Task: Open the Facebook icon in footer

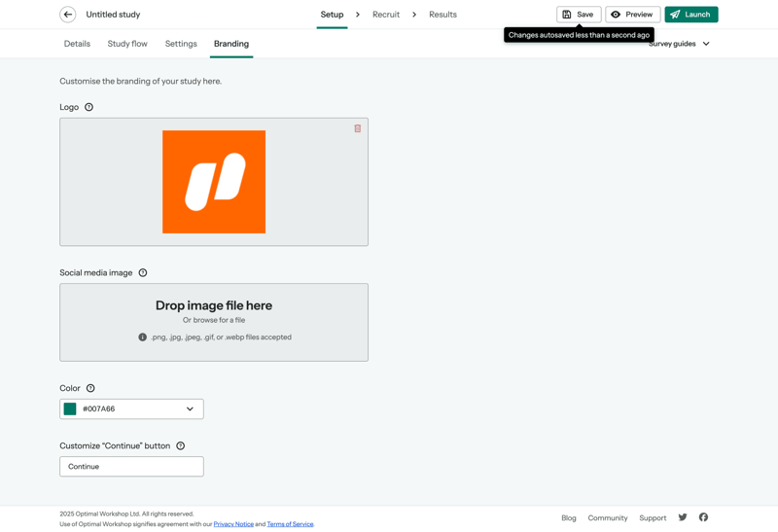Action: coord(703,517)
